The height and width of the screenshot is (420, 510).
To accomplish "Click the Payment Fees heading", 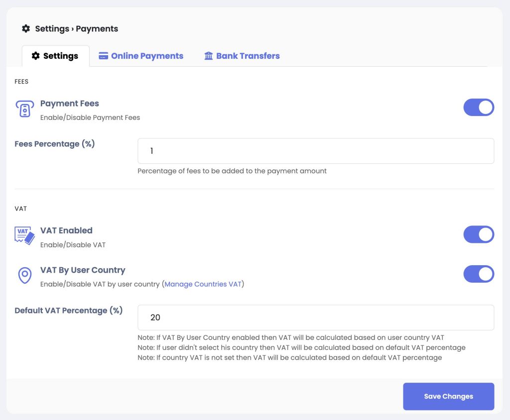I will click(70, 104).
